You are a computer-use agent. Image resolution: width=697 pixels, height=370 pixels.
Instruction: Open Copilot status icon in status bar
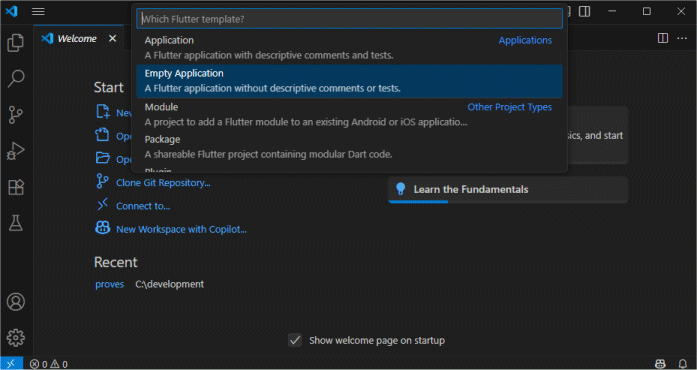point(661,364)
